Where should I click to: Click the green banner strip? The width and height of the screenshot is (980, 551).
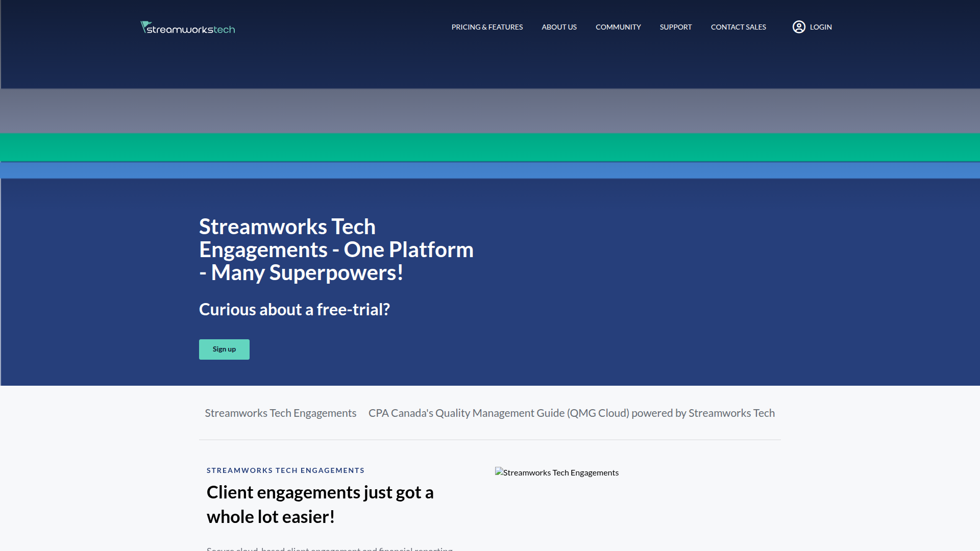click(490, 147)
